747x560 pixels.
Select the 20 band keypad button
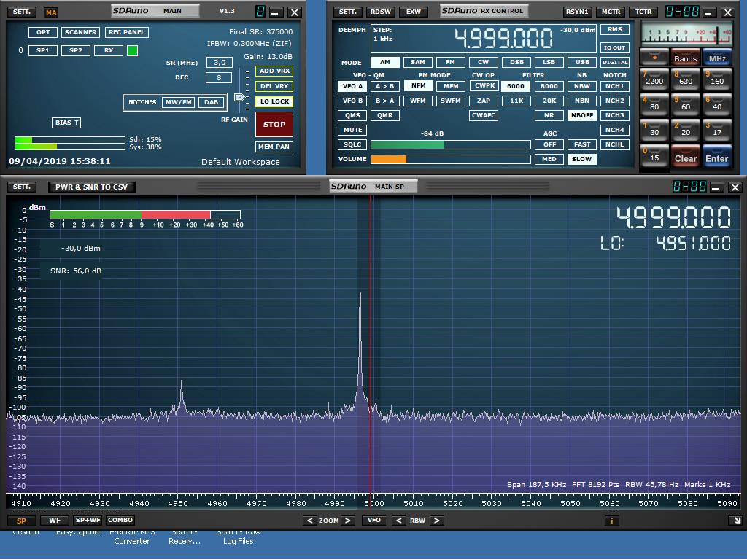[x=686, y=131]
